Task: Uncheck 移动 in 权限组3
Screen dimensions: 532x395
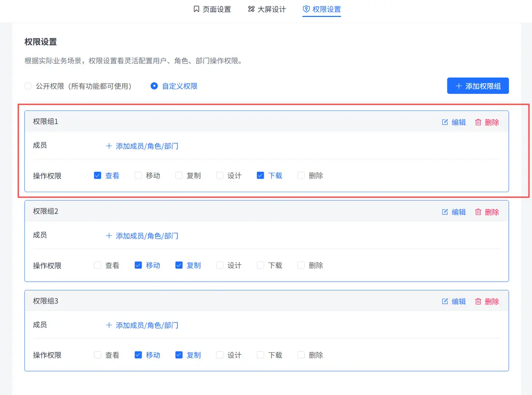Action: pos(138,355)
